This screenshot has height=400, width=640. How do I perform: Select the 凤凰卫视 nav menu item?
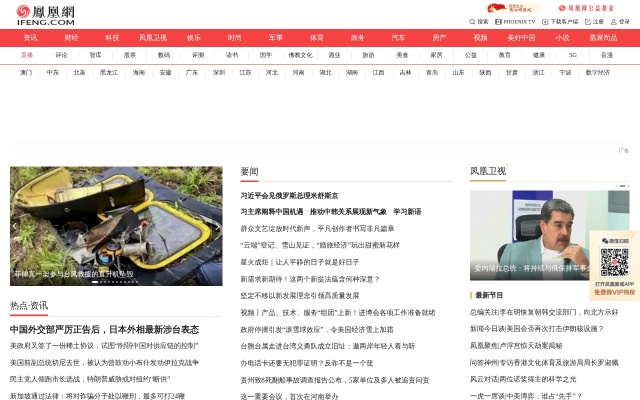pyautogui.click(x=153, y=37)
